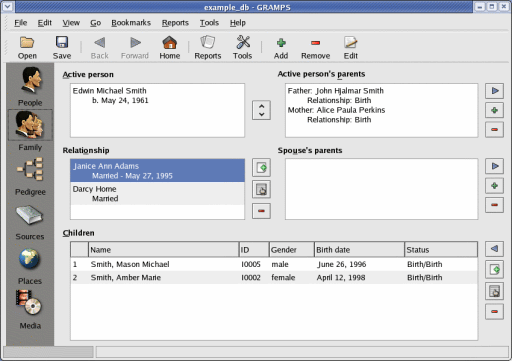Screen dimensions: 512x361
Task: Select Darcy Horne relationship entry
Action: click(x=157, y=194)
